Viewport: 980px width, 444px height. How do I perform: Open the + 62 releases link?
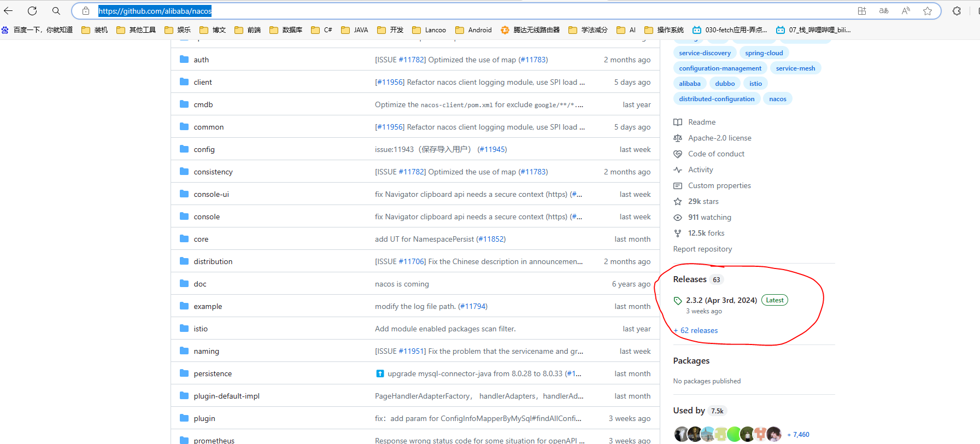(696, 330)
